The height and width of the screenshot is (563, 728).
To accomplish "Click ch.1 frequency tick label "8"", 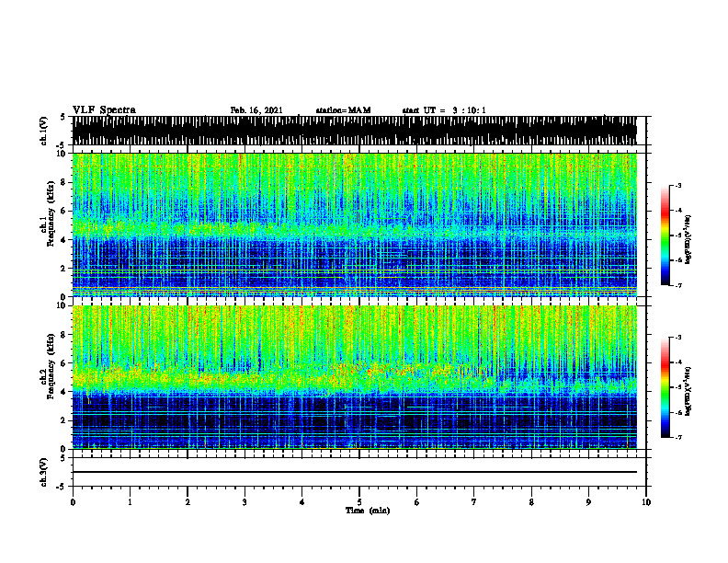I will pyautogui.click(x=64, y=182).
